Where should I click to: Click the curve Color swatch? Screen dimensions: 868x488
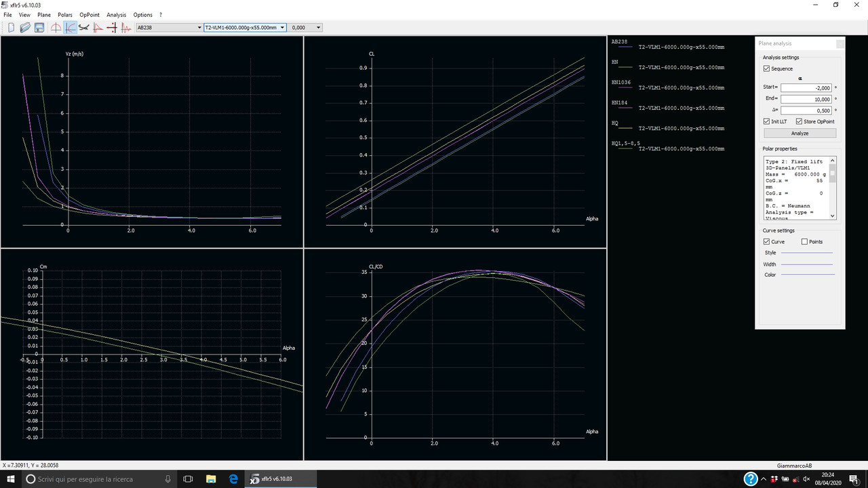(806, 274)
